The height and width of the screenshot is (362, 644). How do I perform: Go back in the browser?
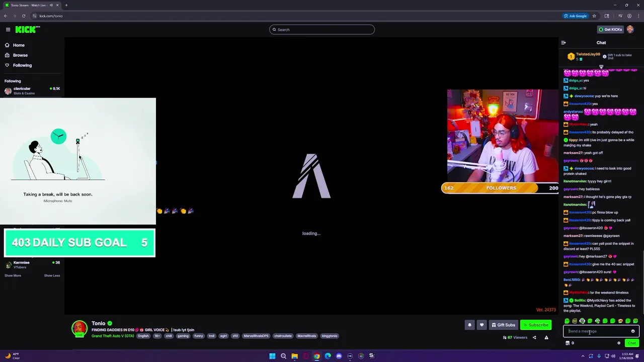pyautogui.click(x=6, y=16)
